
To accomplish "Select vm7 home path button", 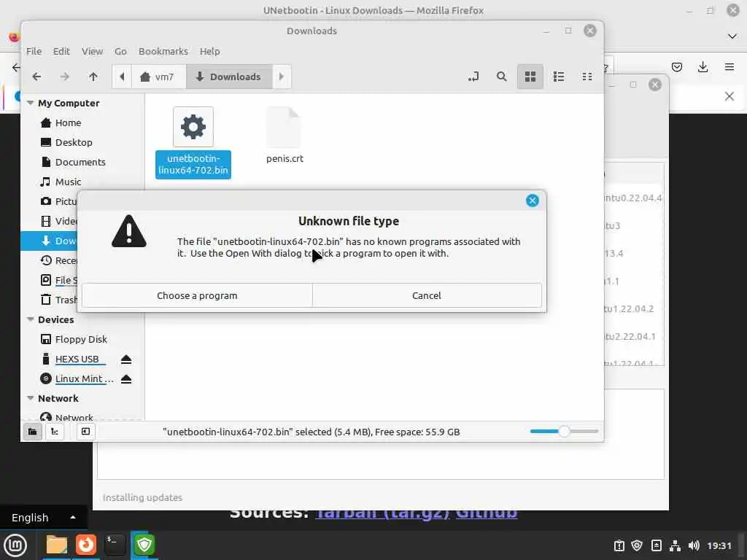I will pos(158,77).
